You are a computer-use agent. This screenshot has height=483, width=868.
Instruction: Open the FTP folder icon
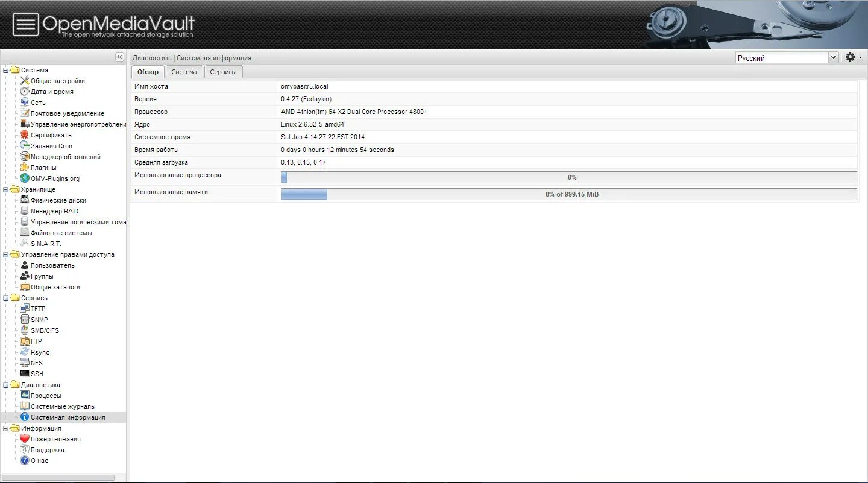[25, 341]
